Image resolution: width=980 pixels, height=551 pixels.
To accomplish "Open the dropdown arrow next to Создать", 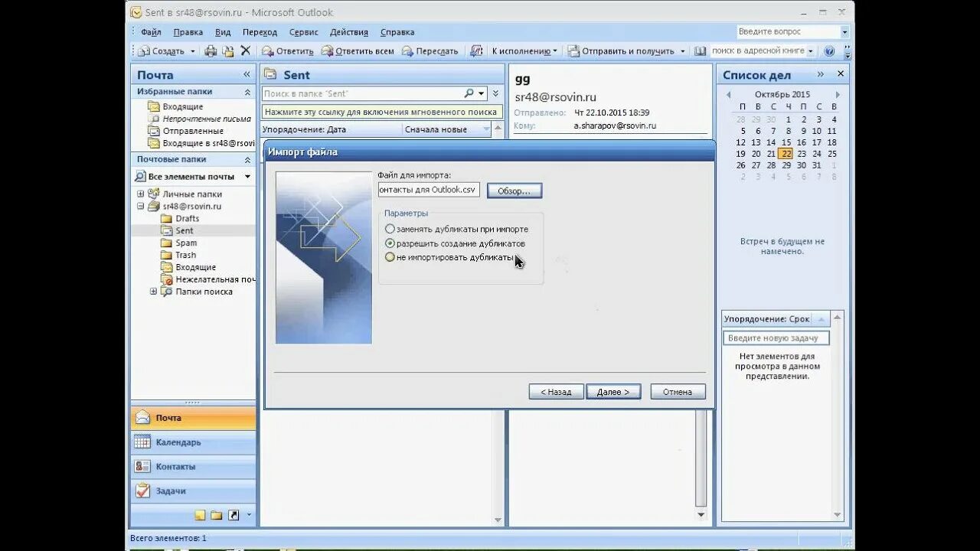I will (193, 51).
